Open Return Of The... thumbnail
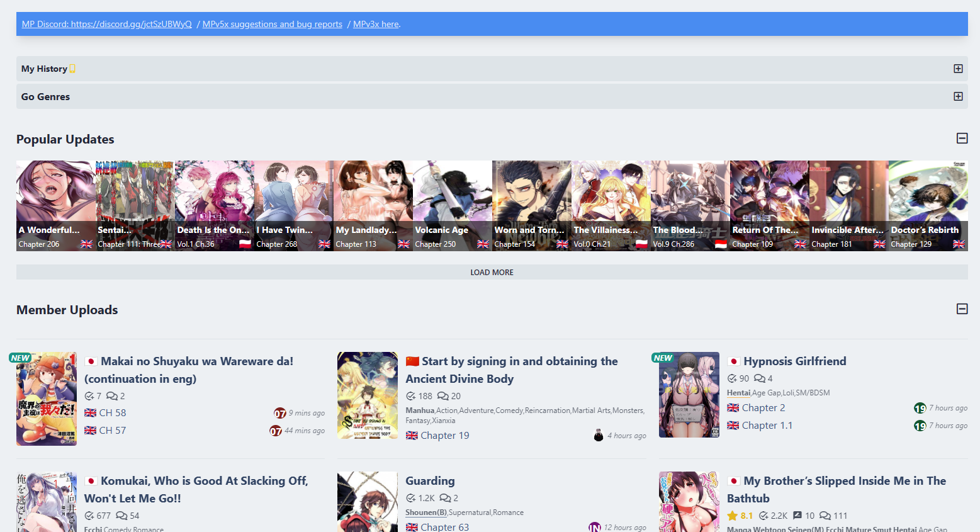This screenshot has height=532, width=980. coord(770,206)
